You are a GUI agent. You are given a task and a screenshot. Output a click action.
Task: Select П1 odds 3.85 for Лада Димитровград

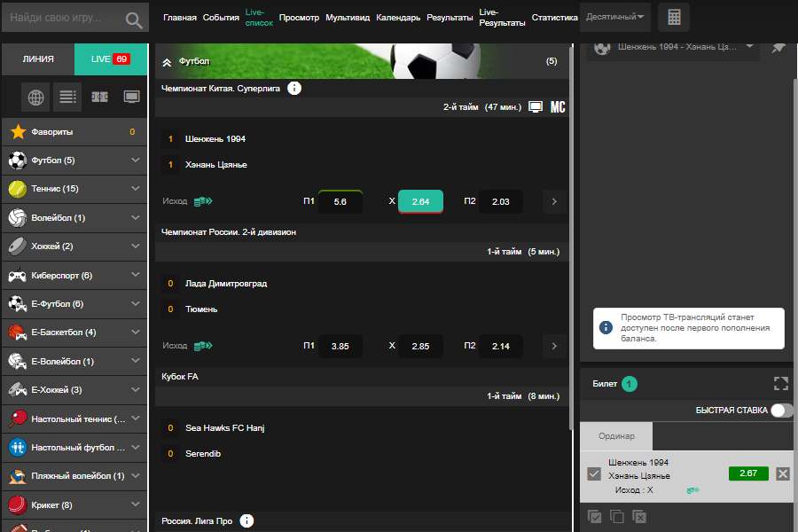pyautogui.click(x=340, y=346)
